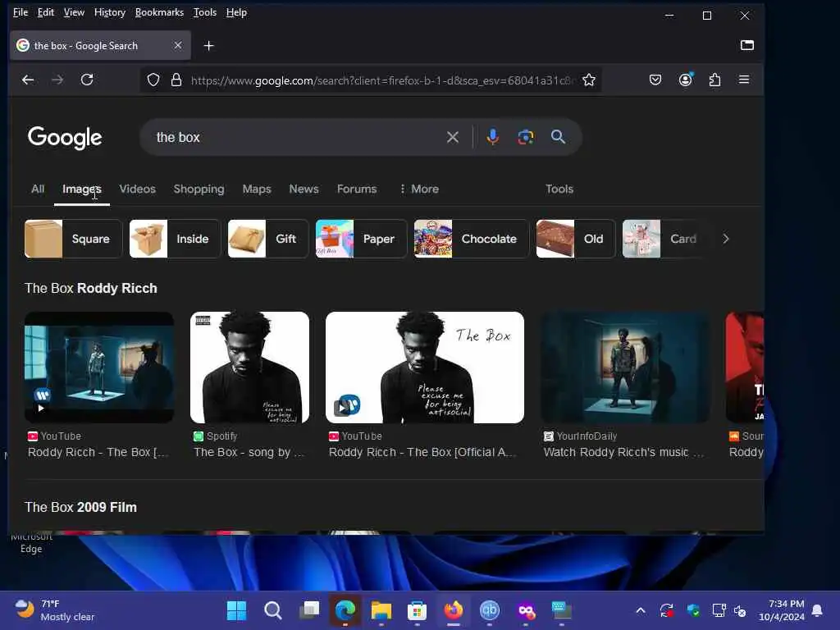Filter images by Square chip

pyautogui.click(x=73, y=239)
